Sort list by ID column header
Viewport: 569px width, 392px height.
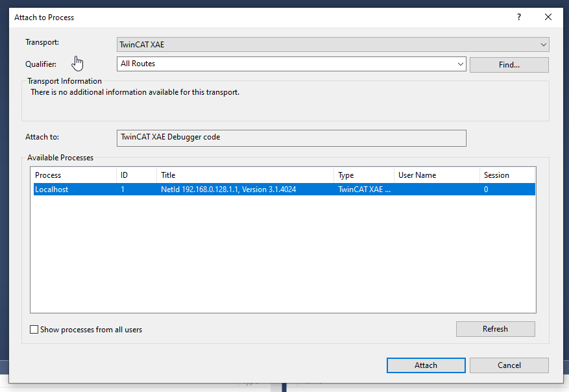tap(136, 175)
